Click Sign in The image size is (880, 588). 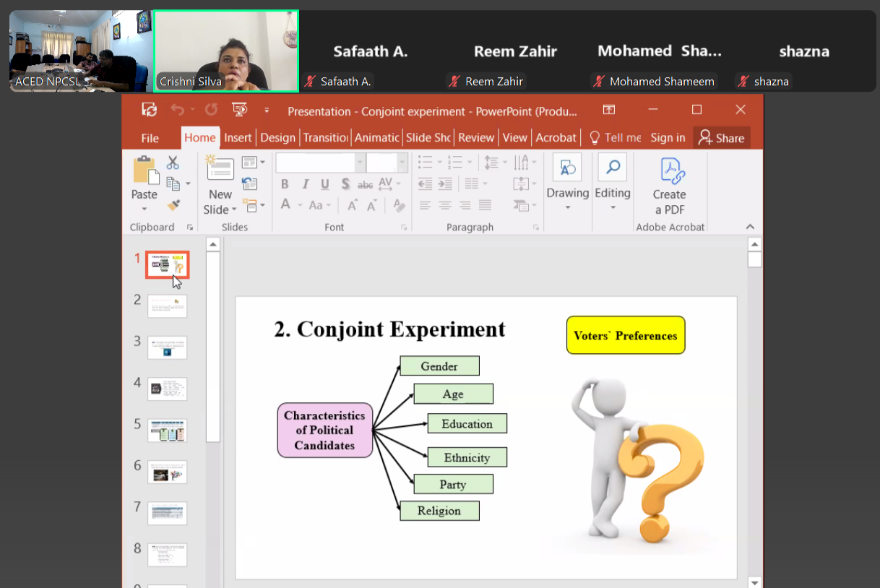[x=668, y=138]
